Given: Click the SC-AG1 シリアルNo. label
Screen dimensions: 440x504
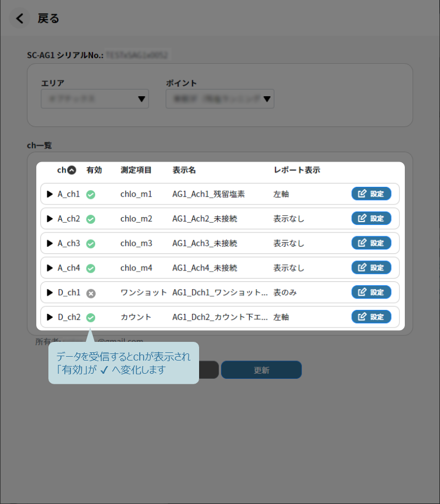Looking at the screenshot, I should tap(65, 56).
